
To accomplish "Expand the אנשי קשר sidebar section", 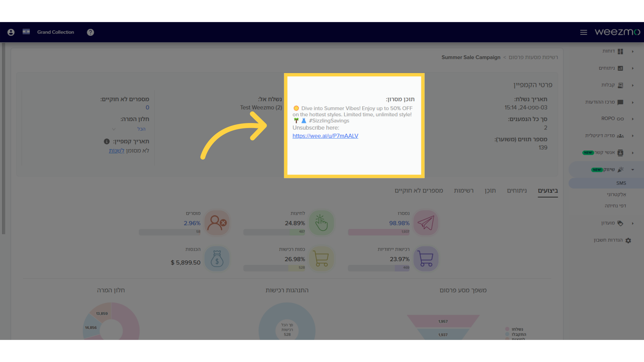I will coord(633,153).
